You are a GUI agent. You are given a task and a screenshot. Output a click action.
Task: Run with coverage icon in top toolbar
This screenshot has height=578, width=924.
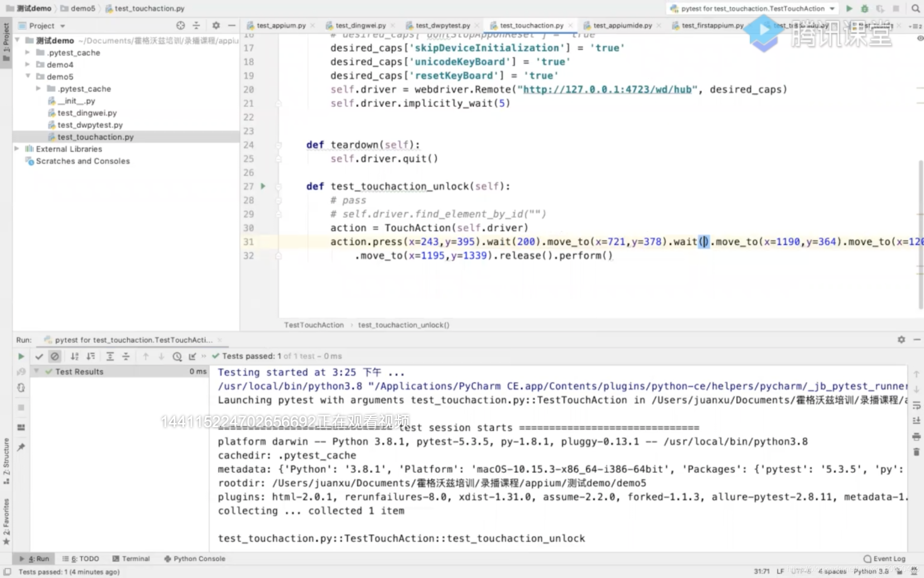[880, 8]
